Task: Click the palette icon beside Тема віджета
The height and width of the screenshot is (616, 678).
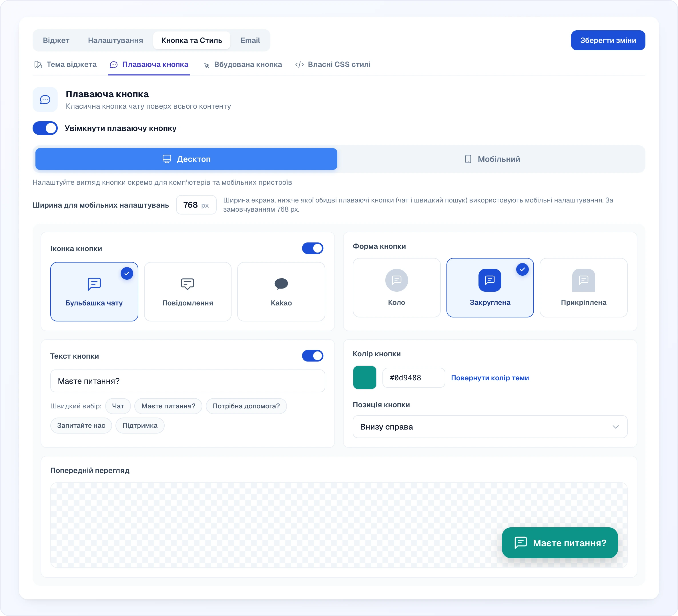Action: point(38,65)
